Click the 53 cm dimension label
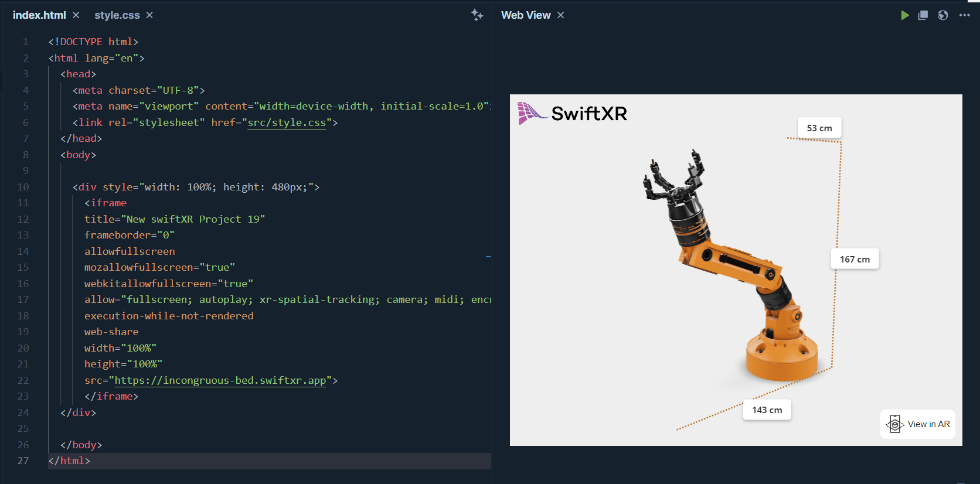The height and width of the screenshot is (484, 980). tap(819, 128)
